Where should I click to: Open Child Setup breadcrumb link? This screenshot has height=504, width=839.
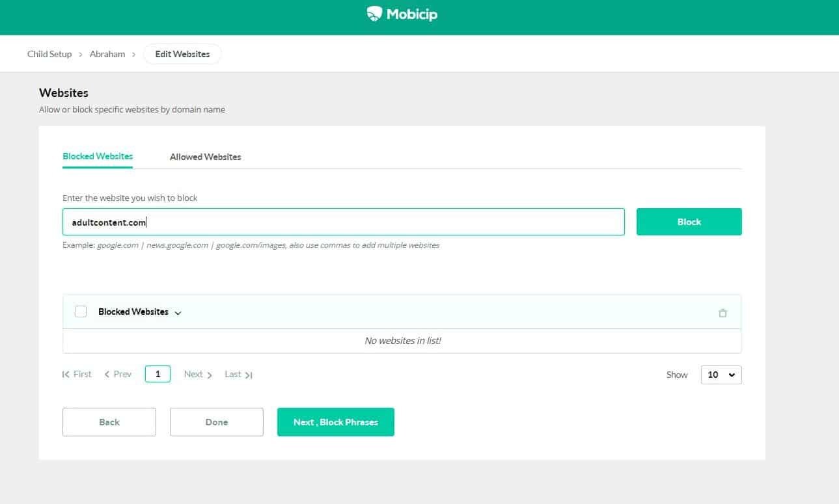[49, 54]
